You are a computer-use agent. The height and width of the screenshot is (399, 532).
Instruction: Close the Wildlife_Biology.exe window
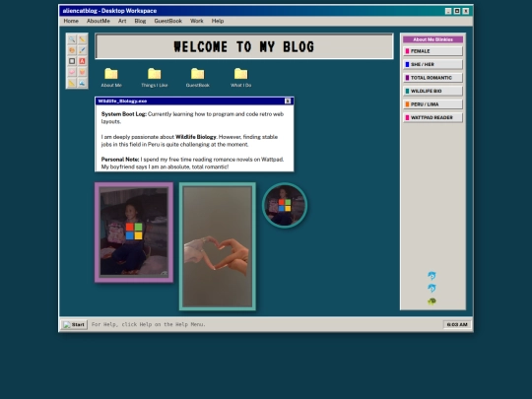click(x=288, y=100)
